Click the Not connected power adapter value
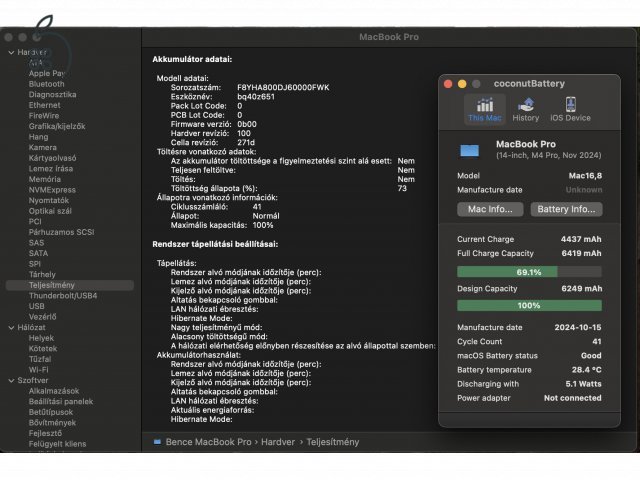Viewport: 640px width, 480px height. pyautogui.click(x=572, y=398)
